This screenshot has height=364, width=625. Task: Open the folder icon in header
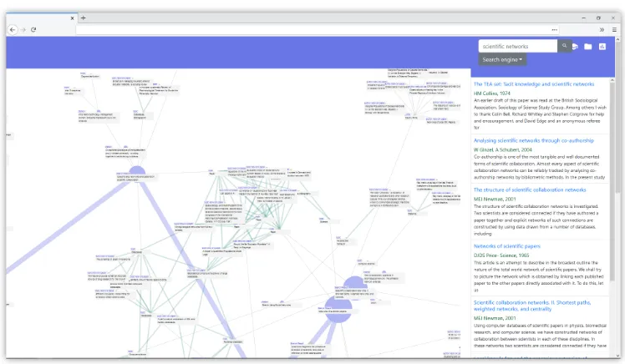[x=588, y=47]
